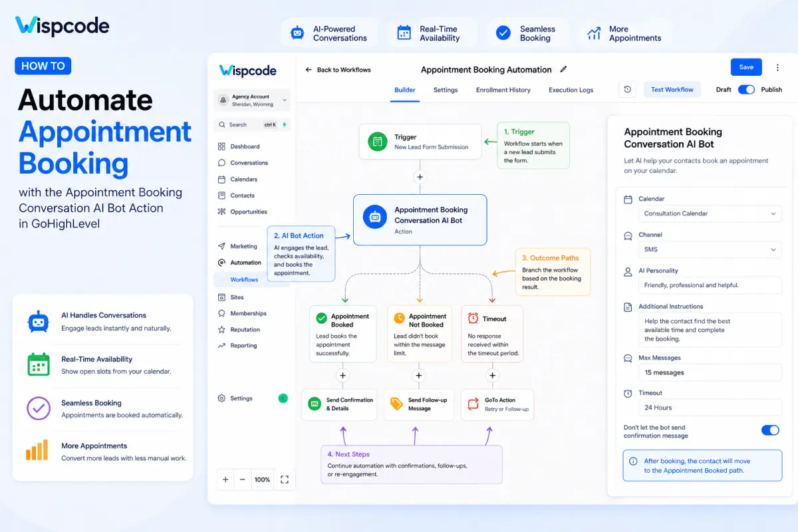798x532 pixels.
Task: Select the Trigger node on canvas
Action: (x=420, y=142)
